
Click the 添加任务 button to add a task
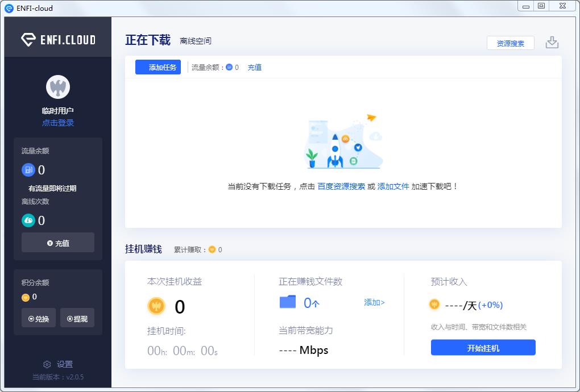click(x=158, y=67)
